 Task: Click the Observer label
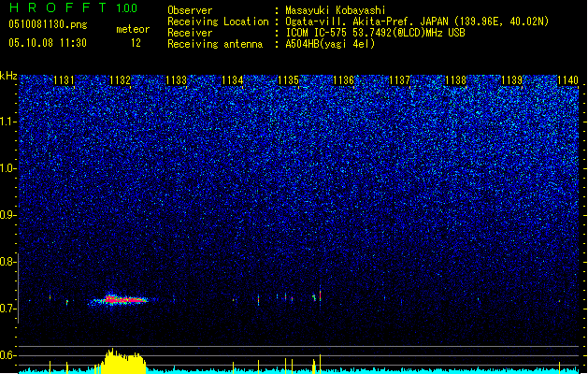pos(190,10)
